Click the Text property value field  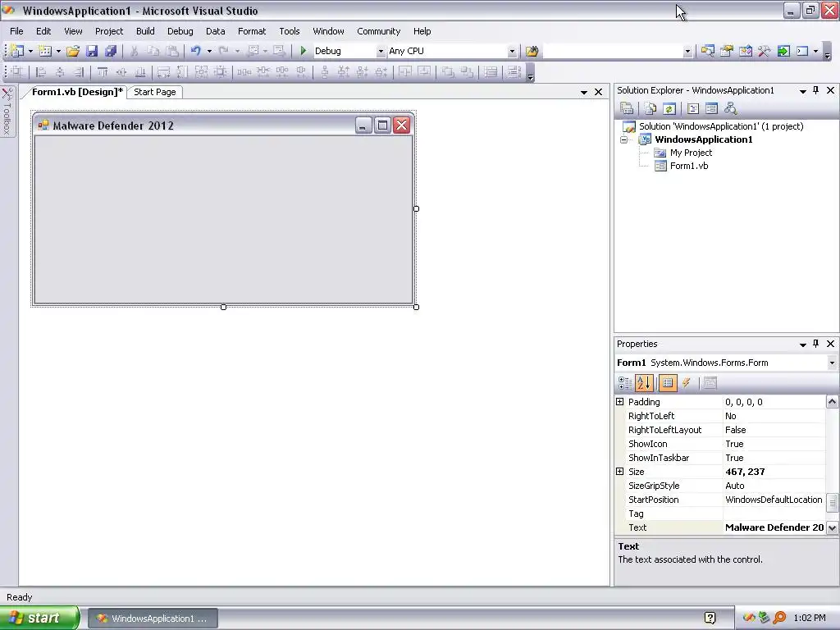point(774,527)
